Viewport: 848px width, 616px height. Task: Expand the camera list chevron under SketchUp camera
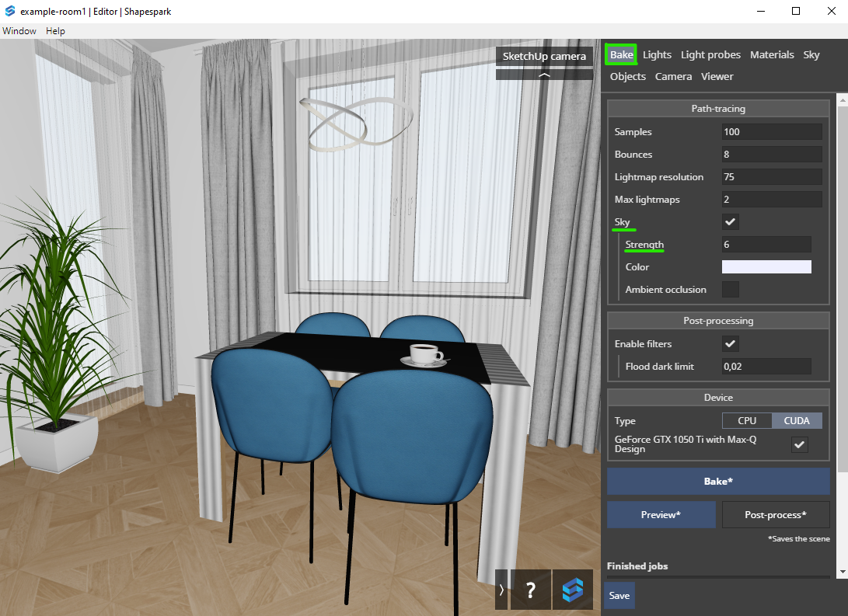(x=545, y=75)
